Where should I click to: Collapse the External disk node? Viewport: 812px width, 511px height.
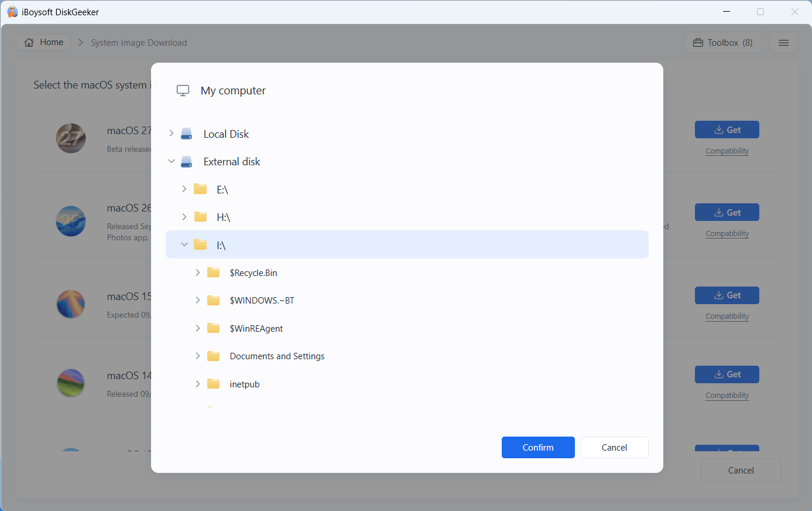coord(171,161)
